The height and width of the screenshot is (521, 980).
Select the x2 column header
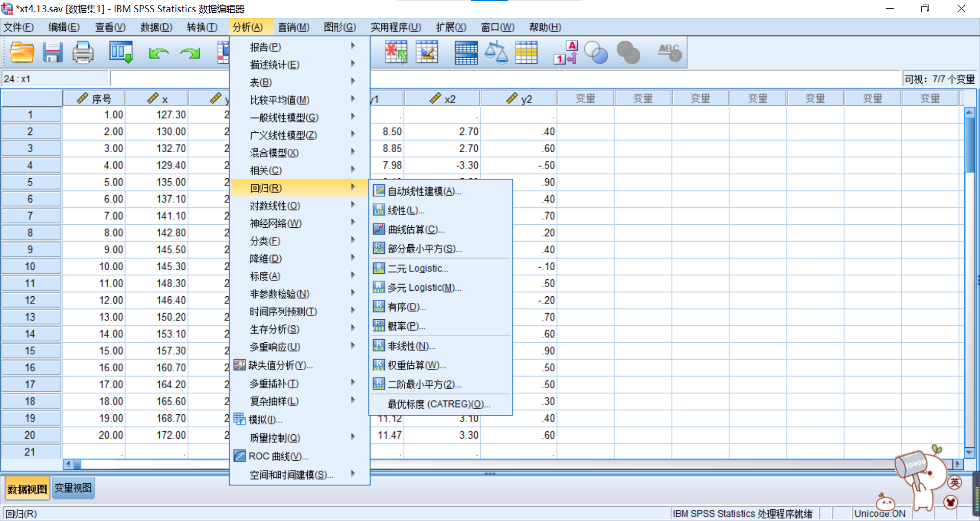[442, 99]
